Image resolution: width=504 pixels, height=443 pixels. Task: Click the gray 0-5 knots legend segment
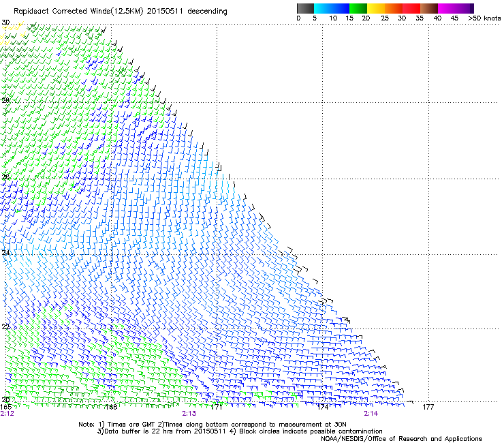305,8
